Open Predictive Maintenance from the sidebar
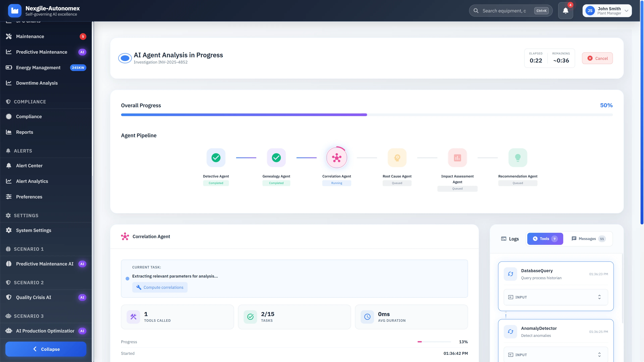Viewport: 644px width, 362px height. tap(41, 52)
